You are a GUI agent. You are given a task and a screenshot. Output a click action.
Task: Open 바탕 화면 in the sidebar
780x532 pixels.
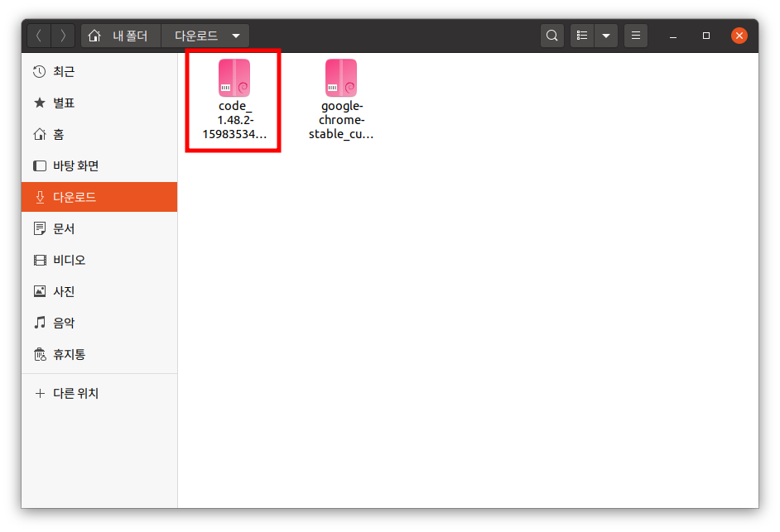click(99, 165)
